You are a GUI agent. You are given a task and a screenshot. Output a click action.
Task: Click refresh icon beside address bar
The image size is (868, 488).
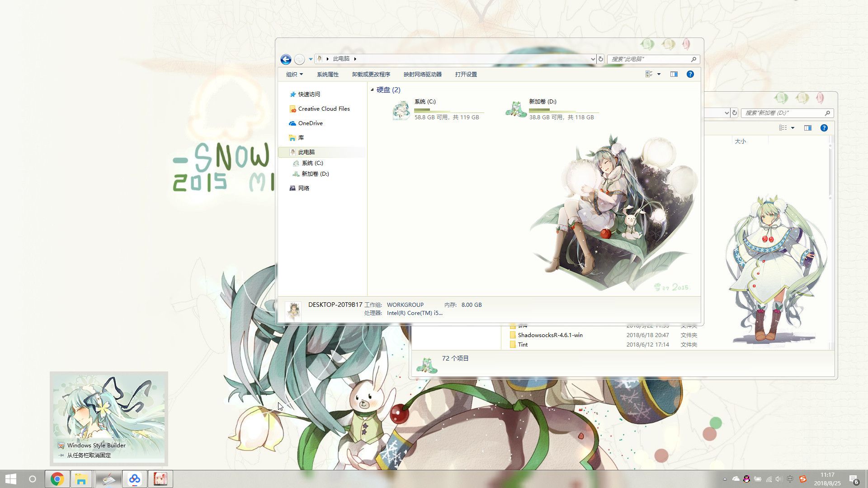point(601,59)
